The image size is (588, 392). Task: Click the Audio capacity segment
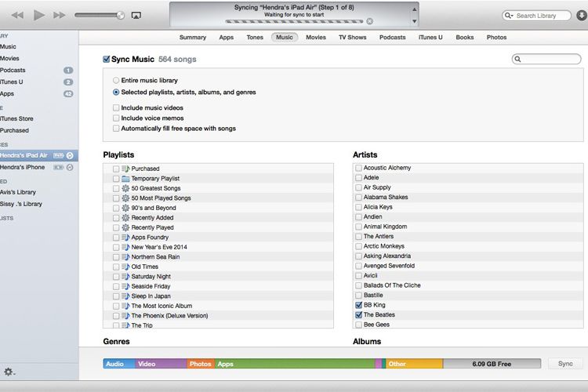tap(119, 364)
